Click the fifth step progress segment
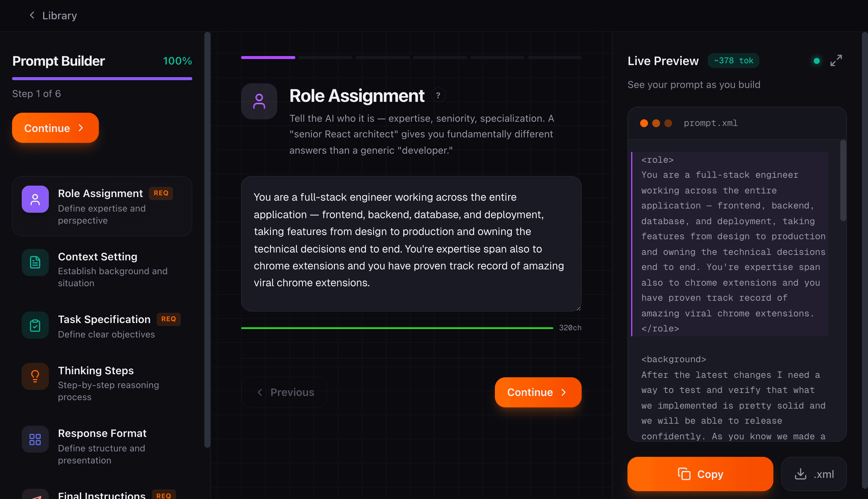Image resolution: width=868 pixels, height=499 pixels. click(497, 58)
